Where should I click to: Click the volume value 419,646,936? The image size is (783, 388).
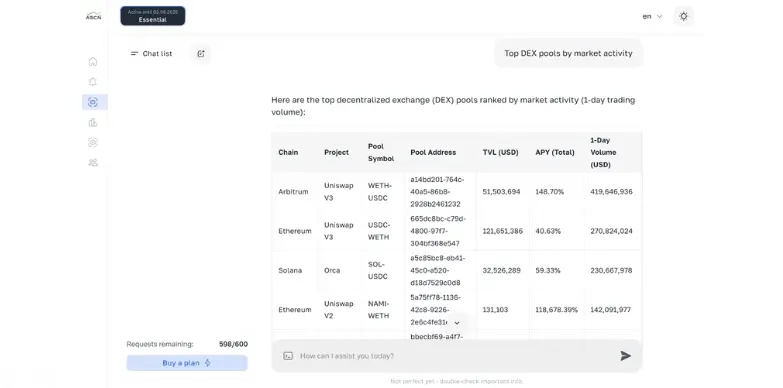point(611,192)
